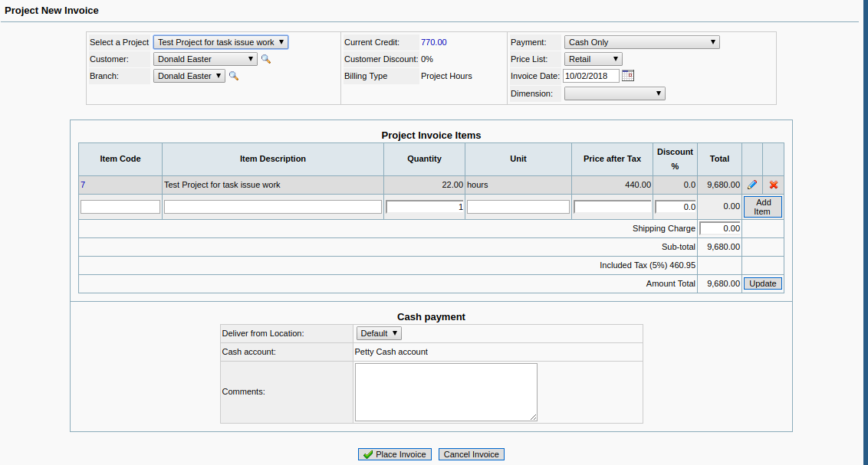Edit the invoice line with pencil icon
Image resolution: width=868 pixels, height=465 pixels.
752,185
